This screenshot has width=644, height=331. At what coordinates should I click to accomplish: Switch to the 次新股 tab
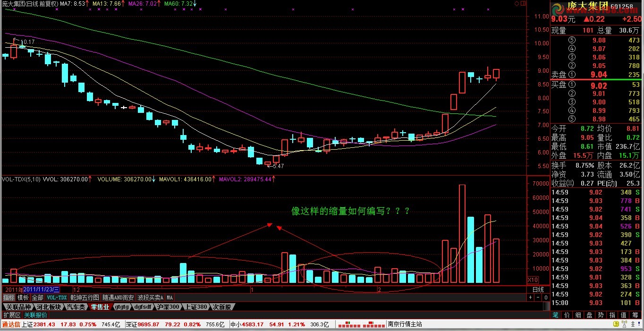click(221, 306)
